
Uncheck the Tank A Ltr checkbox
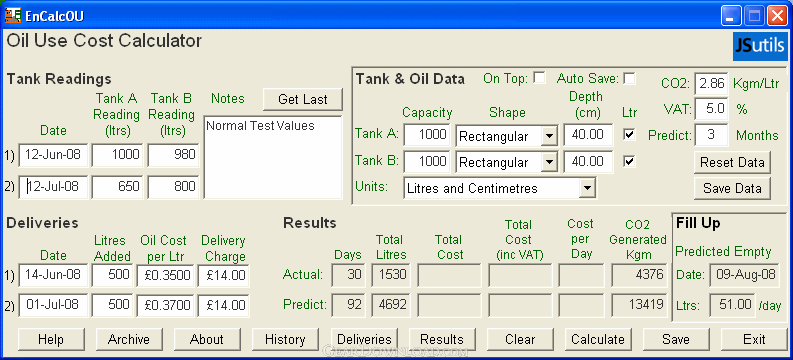click(629, 134)
